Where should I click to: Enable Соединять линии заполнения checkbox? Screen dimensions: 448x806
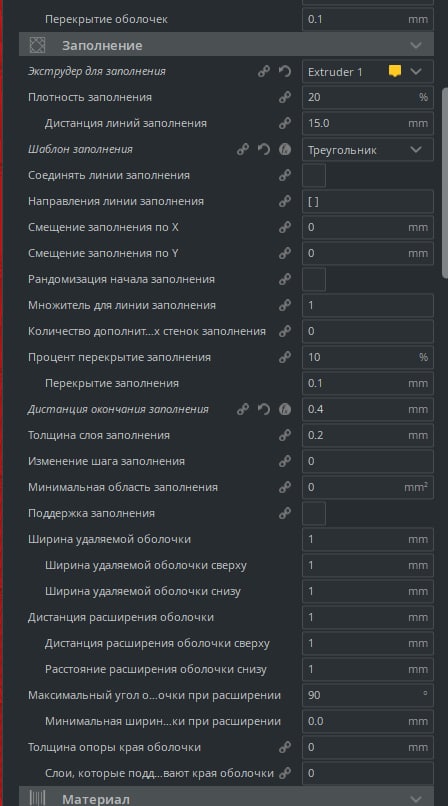(x=314, y=175)
